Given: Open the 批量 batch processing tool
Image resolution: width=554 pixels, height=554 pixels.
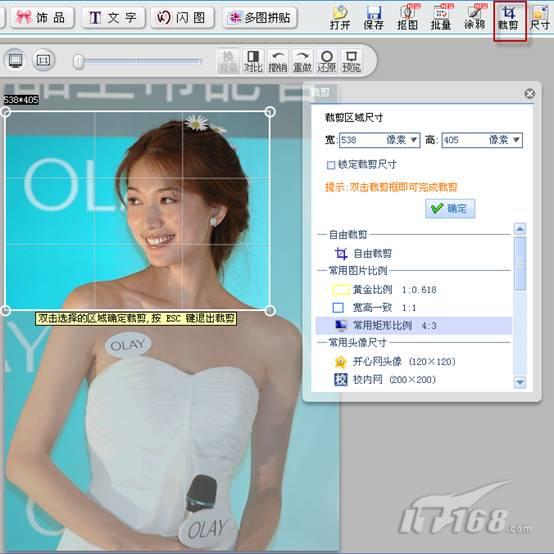Looking at the screenshot, I should click(441, 19).
